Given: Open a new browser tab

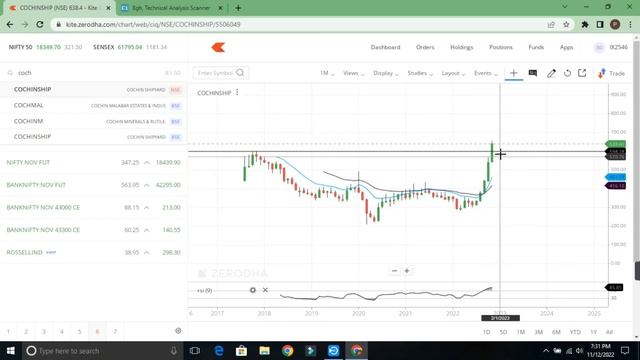Looking at the screenshot, I should tap(238, 8).
